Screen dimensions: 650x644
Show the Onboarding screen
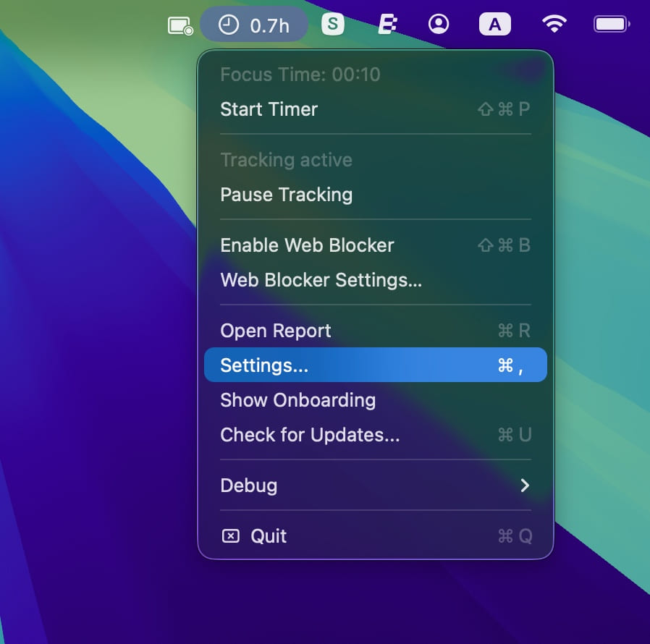298,400
